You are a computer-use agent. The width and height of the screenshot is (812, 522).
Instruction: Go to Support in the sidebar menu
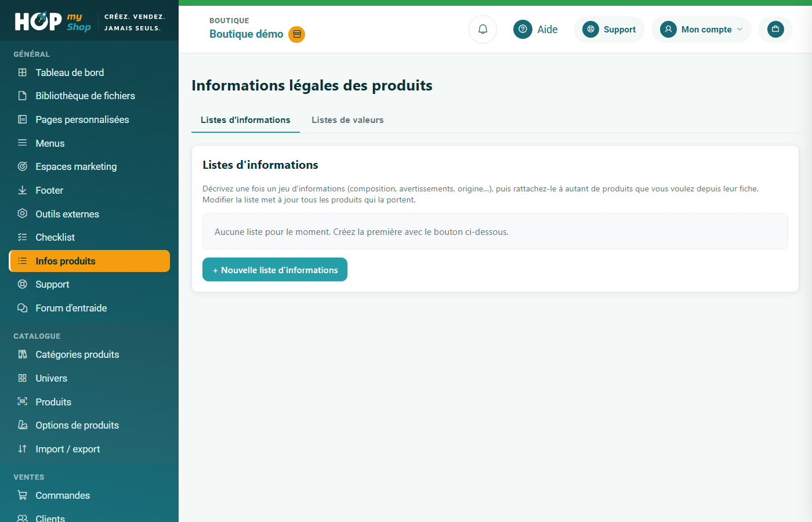(x=89, y=284)
